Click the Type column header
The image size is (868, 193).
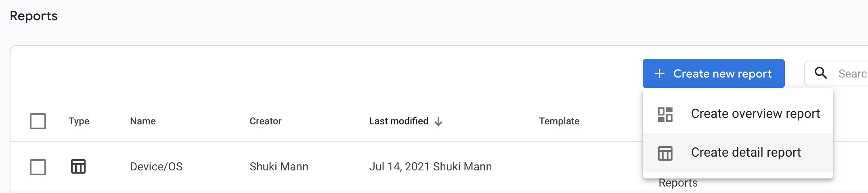79,121
